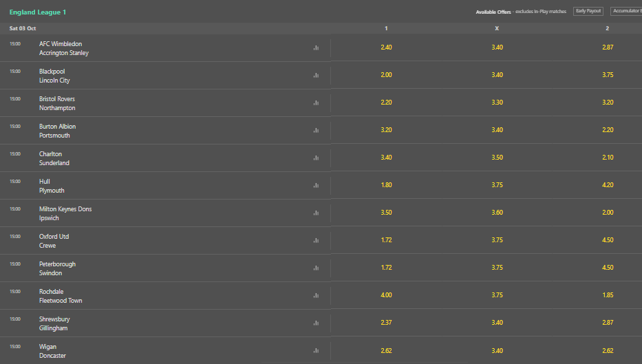This screenshot has height=364, width=642.
Task: Click the Early Payout offer button
Action: (588, 11)
